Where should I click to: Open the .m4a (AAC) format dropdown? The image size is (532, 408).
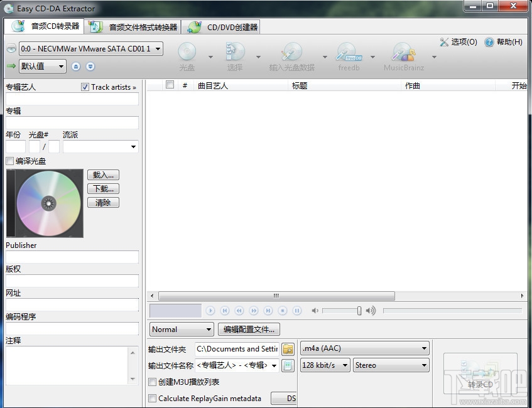tap(365, 348)
